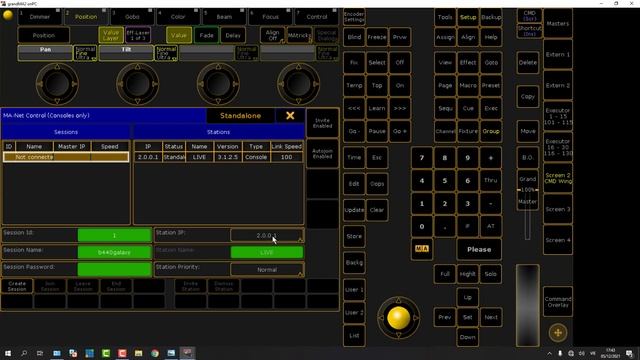Click Session Password green field

[114, 269]
